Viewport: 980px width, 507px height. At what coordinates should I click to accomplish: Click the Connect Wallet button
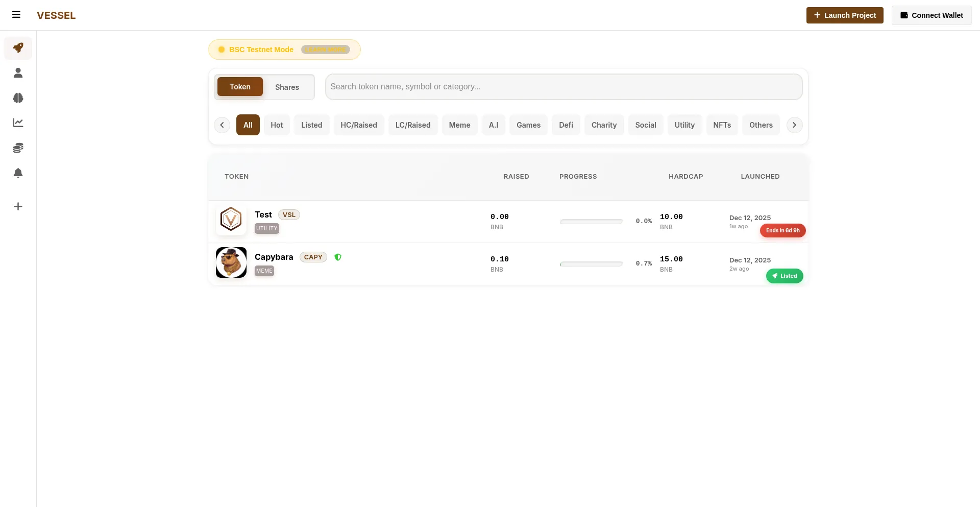pyautogui.click(x=931, y=15)
